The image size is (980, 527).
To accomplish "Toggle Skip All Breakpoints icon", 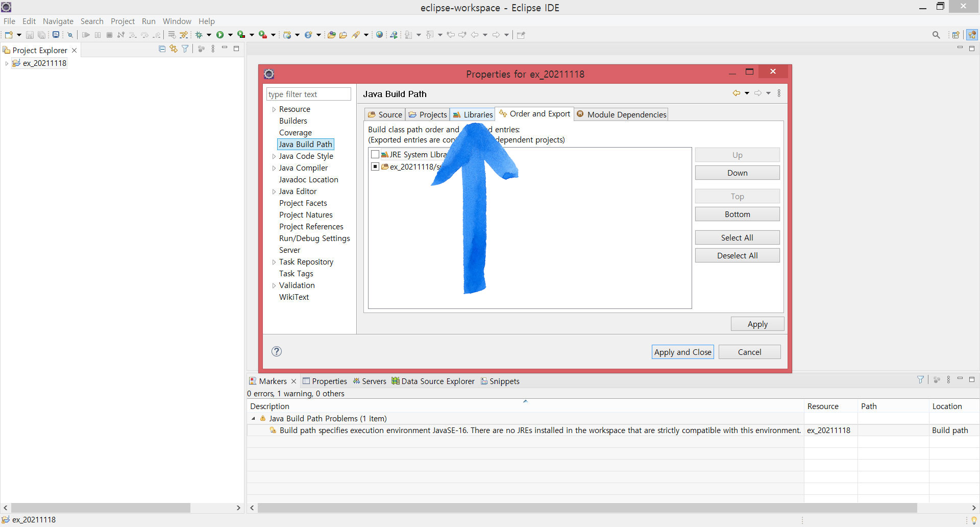I will coord(70,35).
